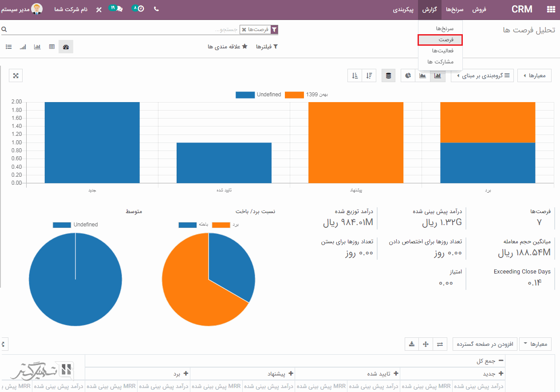This screenshot has width=560, height=392.
Task: Sort chart in descending order
Action: pos(369,75)
